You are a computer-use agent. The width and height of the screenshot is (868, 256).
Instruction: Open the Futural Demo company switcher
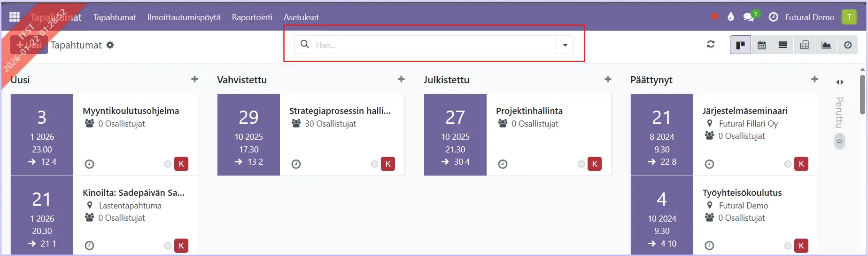coord(809,17)
